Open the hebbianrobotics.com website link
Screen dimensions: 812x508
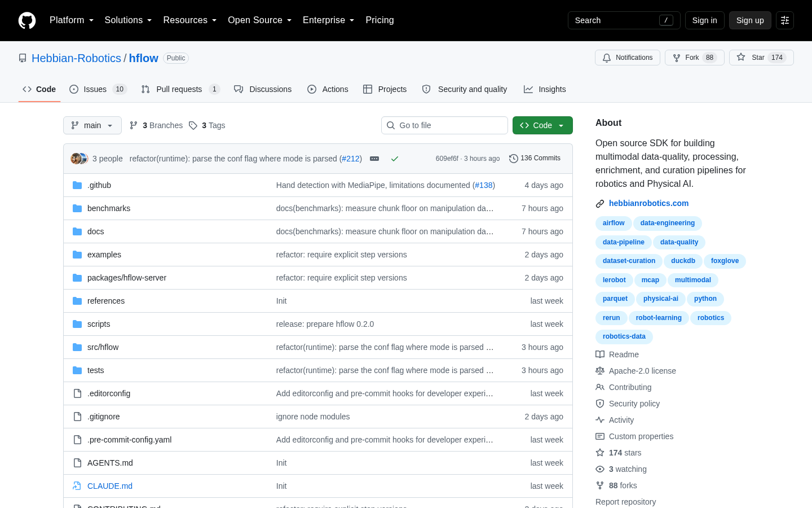tap(648, 203)
